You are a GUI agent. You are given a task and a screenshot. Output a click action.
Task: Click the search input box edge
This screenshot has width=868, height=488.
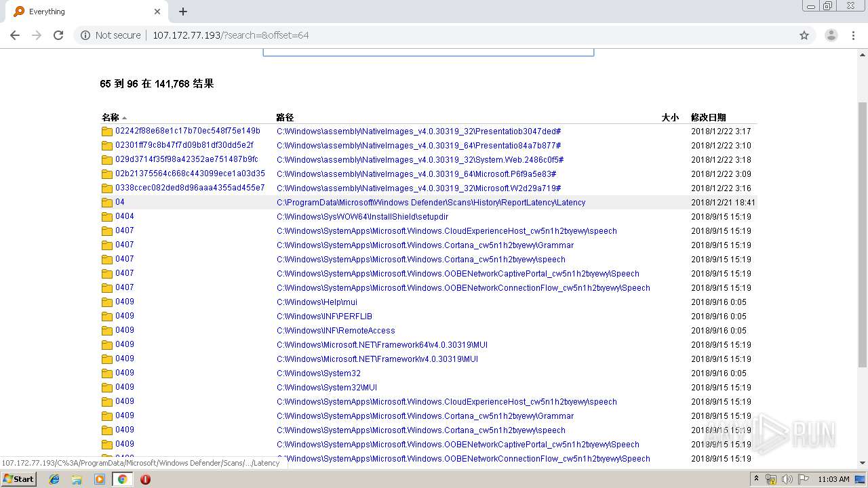point(428,53)
